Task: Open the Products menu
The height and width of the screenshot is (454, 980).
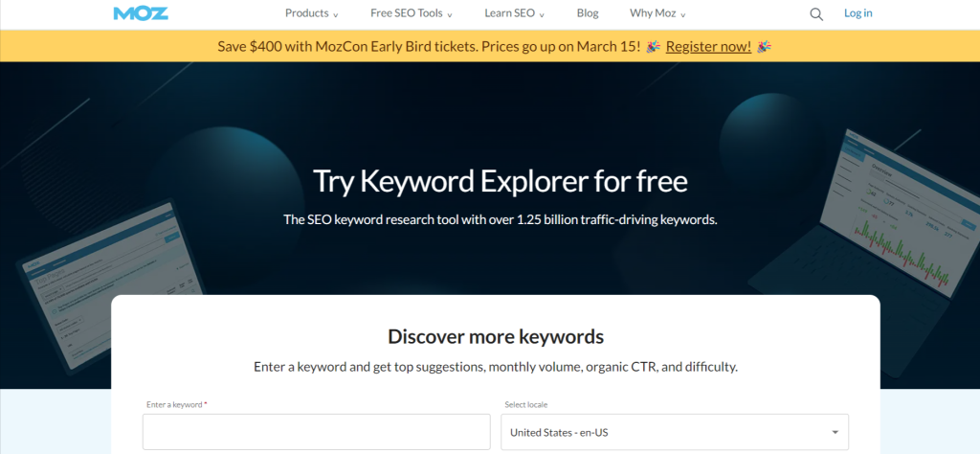Action: 312,13
